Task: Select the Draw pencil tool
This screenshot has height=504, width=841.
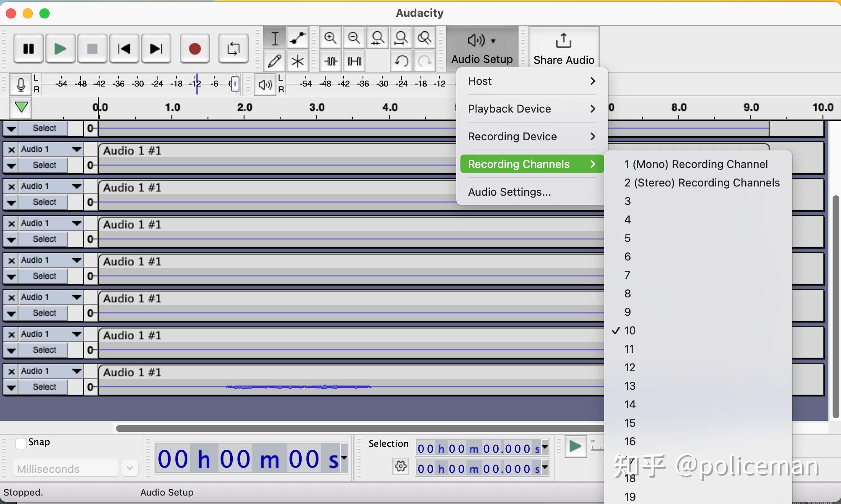Action: pos(274,61)
